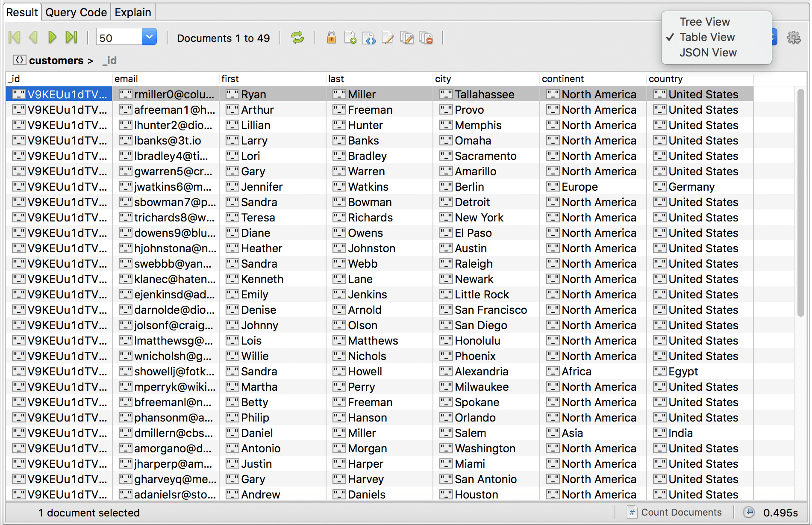Image resolution: width=812 pixels, height=525 pixels.
Task: Delete the selected documents
Action: point(426,38)
